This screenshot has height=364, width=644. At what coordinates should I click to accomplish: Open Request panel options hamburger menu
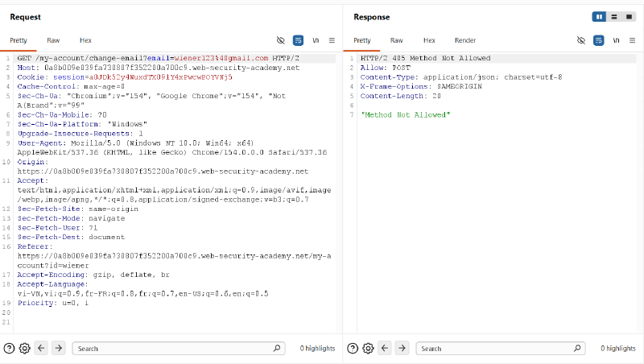pyautogui.click(x=332, y=40)
